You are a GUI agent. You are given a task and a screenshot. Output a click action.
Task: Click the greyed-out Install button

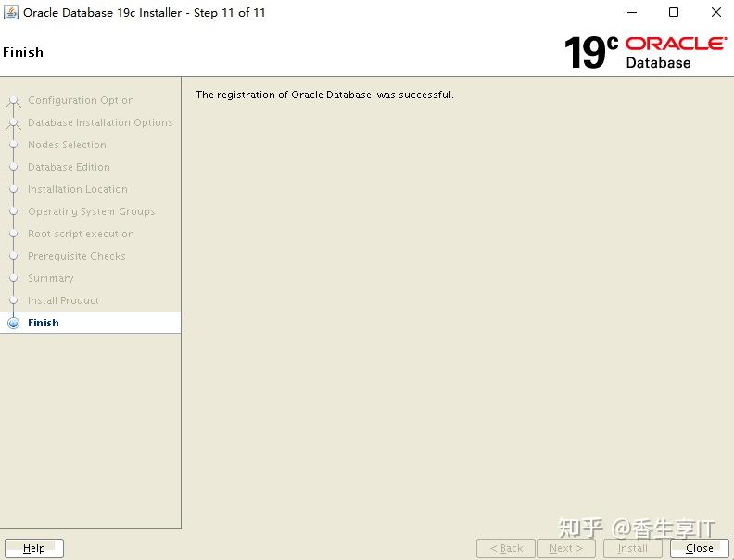tap(633, 548)
